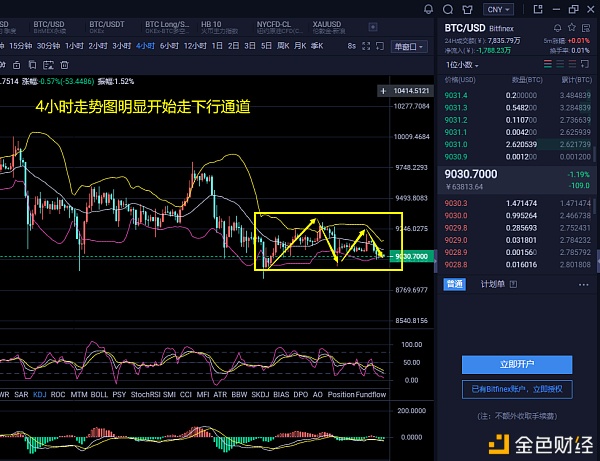Screen dimensions: 600x461
Task: Select the KDJ indicator
Action: coord(39,394)
